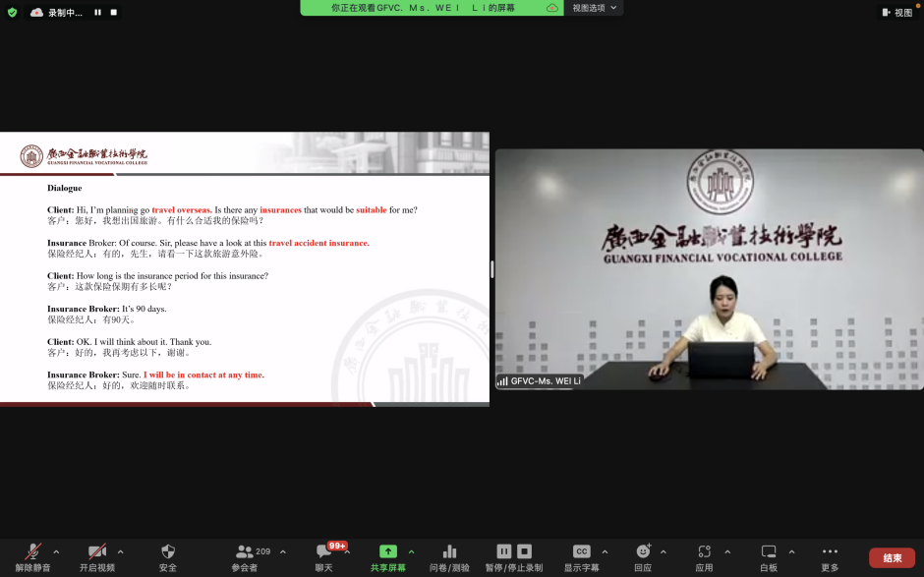The height and width of the screenshot is (577, 924).
Task: Open the Apps (应用) icon
Action: coord(704,552)
